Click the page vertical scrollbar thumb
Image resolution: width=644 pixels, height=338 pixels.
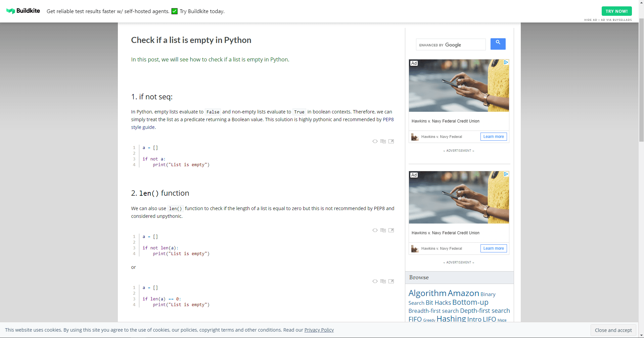tap(641, 81)
